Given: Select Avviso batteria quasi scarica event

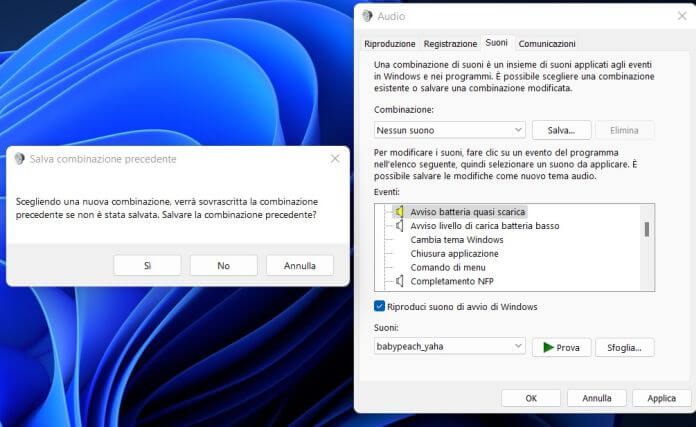Looking at the screenshot, I should (x=467, y=212).
